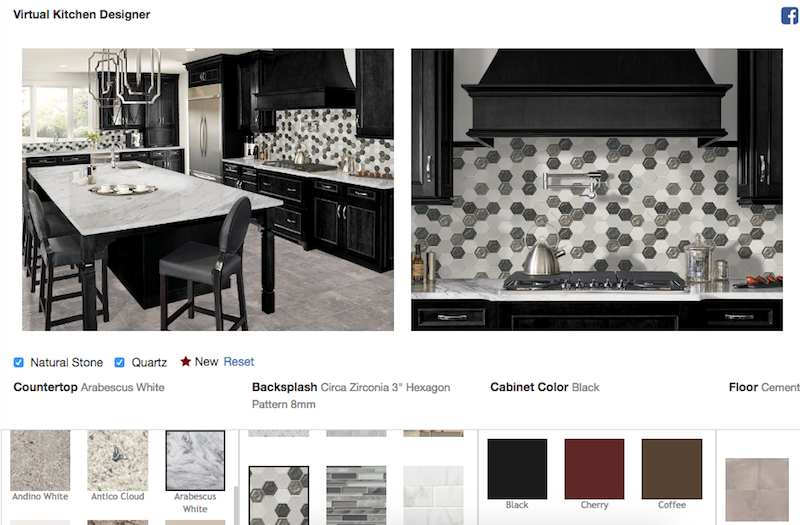
Task: Apply the Coffee cabinet color
Action: coord(672,469)
